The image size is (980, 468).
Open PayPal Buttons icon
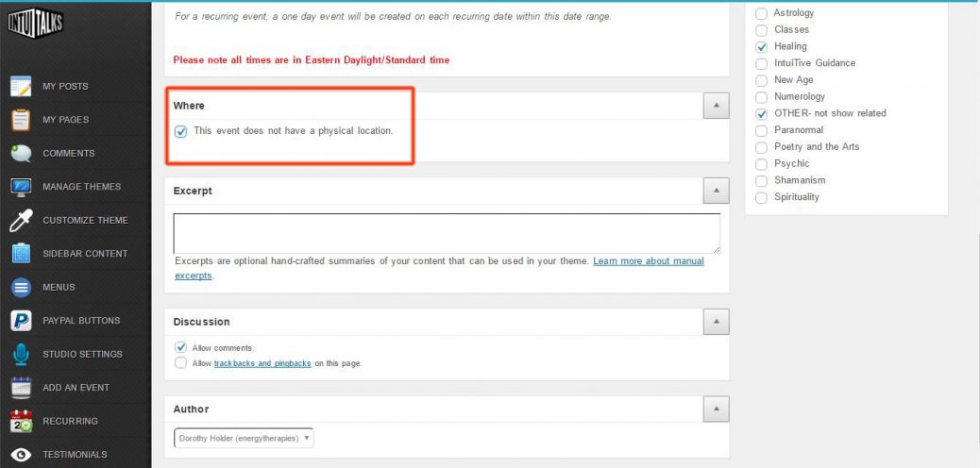(x=21, y=321)
